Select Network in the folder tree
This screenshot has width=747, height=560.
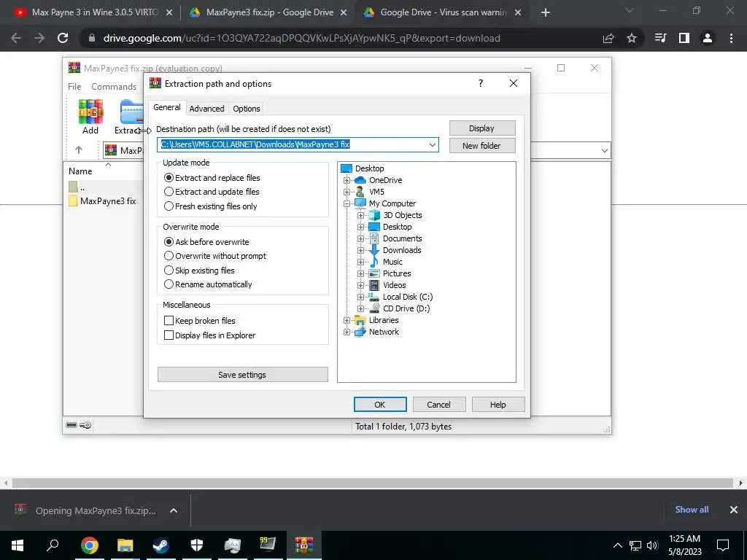[384, 332]
